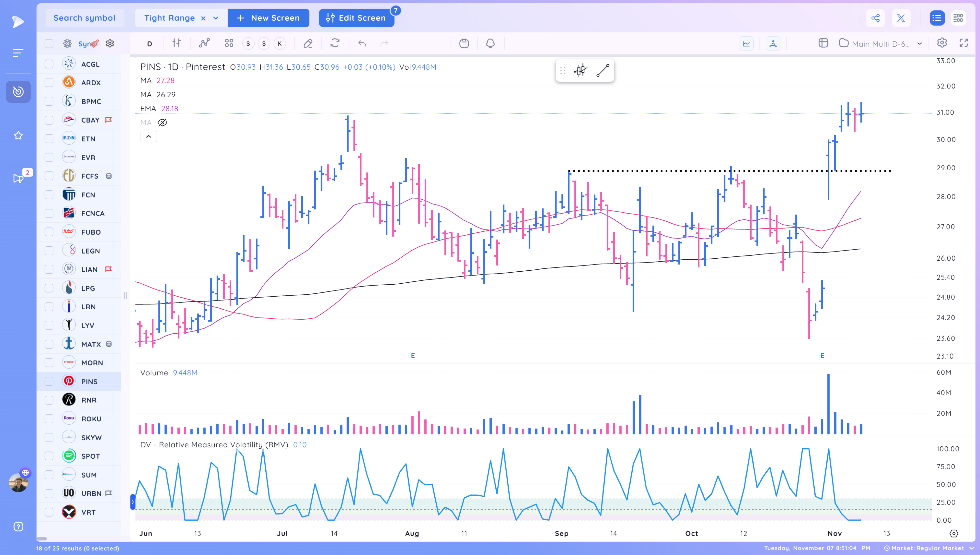
Task: Open chart style bars icon
Action: (176, 43)
